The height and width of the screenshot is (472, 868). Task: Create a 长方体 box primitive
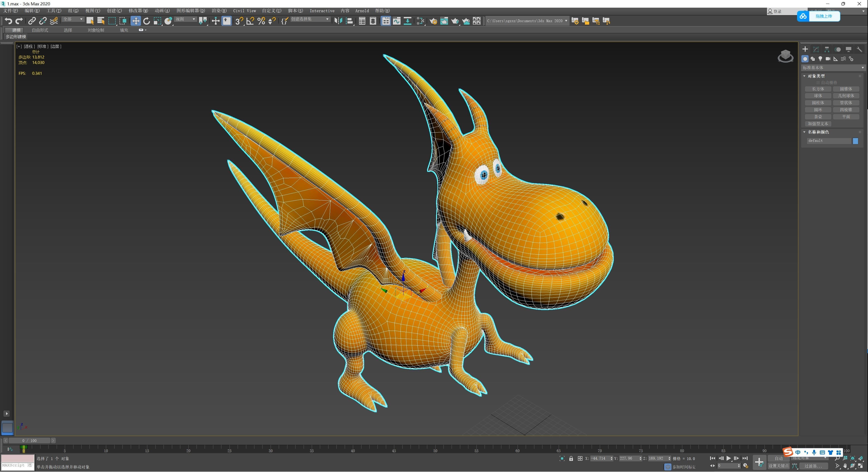pyautogui.click(x=818, y=89)
